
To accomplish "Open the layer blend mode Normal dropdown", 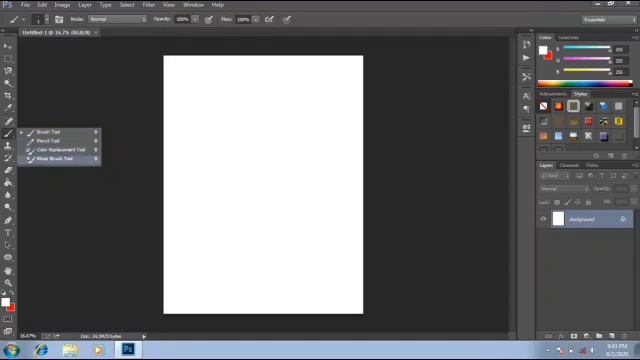I will [564, 189].
